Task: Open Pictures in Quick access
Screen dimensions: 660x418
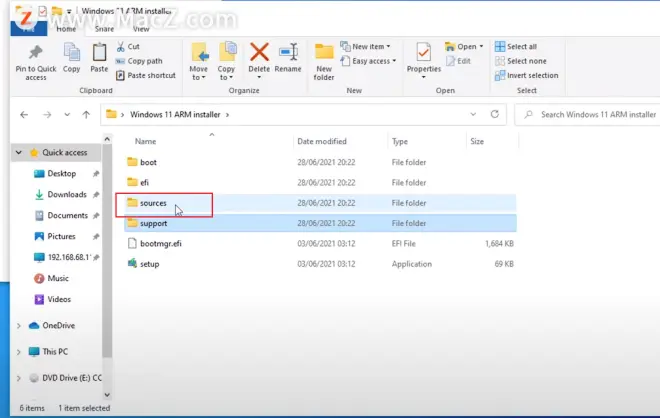Action: pos(61,236)
